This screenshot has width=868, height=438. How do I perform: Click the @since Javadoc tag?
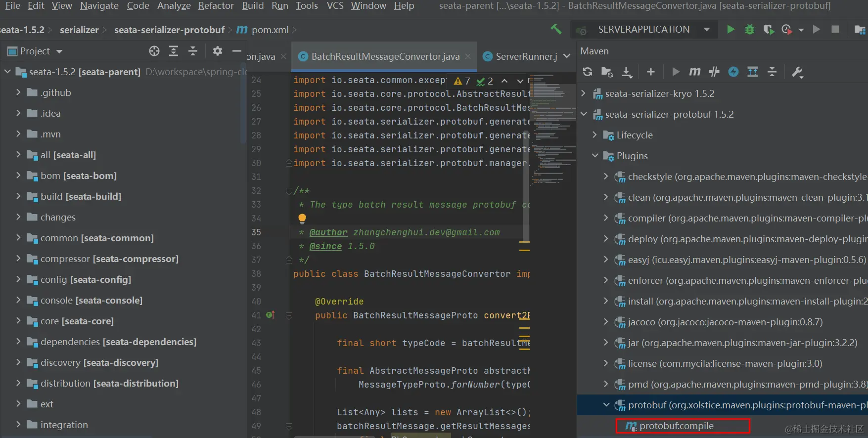325,246
